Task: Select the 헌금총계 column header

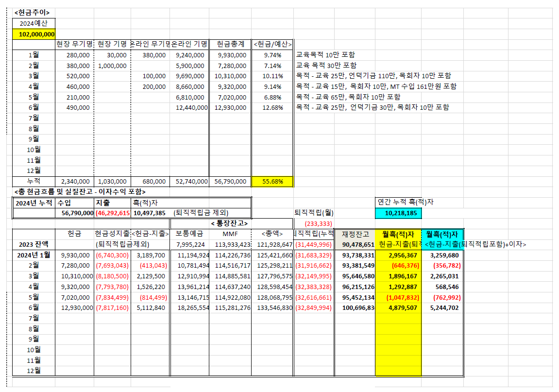Action: point(230,44)
